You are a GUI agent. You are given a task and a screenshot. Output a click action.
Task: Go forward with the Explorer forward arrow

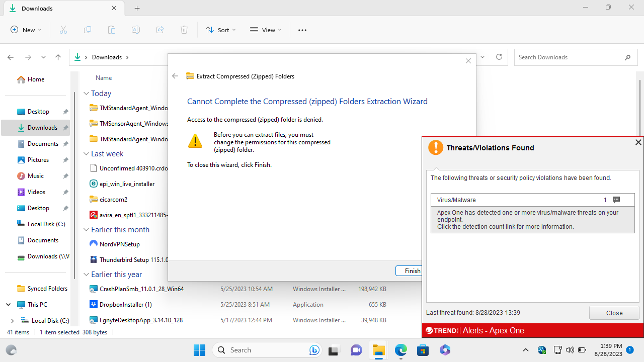click(28, 57)
